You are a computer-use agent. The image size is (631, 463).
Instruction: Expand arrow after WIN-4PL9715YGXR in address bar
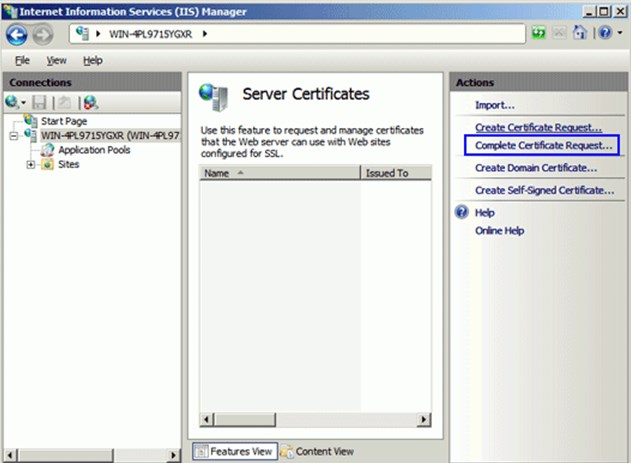pos(205,34)
